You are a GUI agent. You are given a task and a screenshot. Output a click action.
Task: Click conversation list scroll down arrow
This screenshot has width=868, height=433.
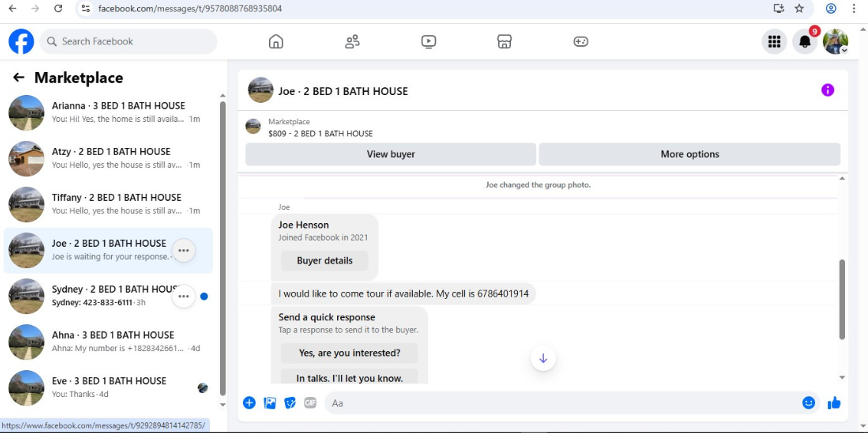(x=222, y=404)
